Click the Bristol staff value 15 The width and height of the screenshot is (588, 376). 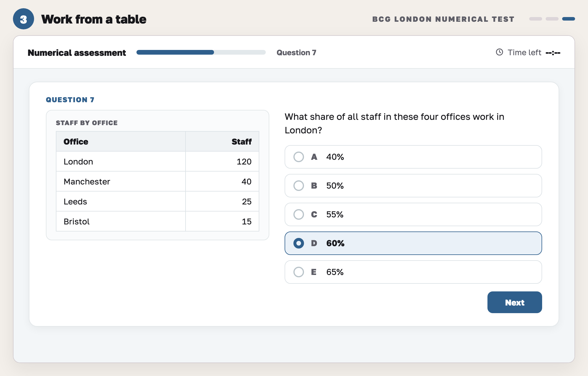[x=247, y=222]
